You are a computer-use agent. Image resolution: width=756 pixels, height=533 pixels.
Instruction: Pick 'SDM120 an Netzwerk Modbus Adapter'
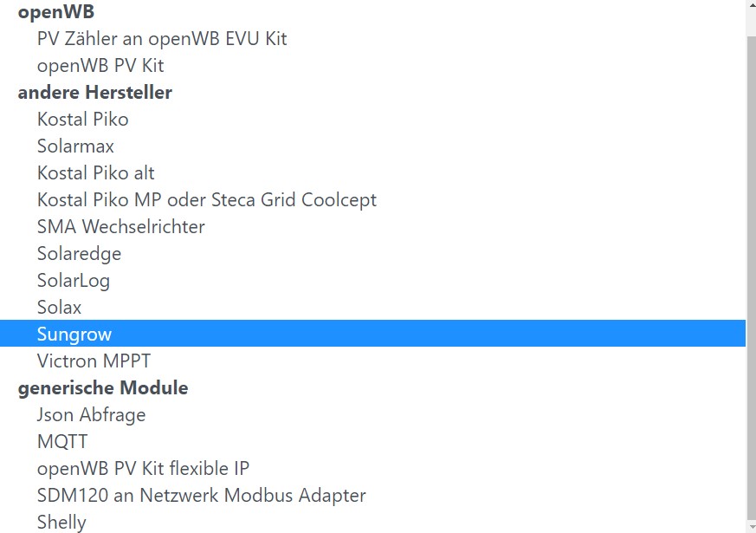tap(202, 496)
